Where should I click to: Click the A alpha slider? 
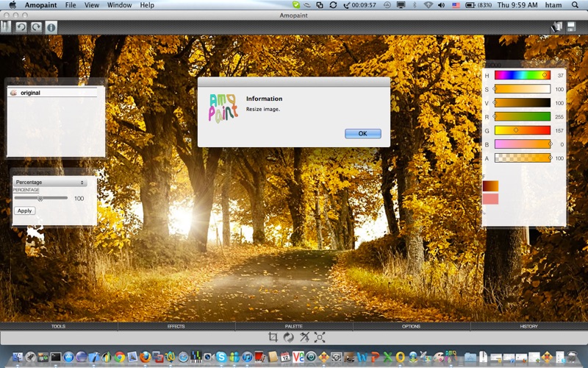pyautogui.click(x=523, y=158)
